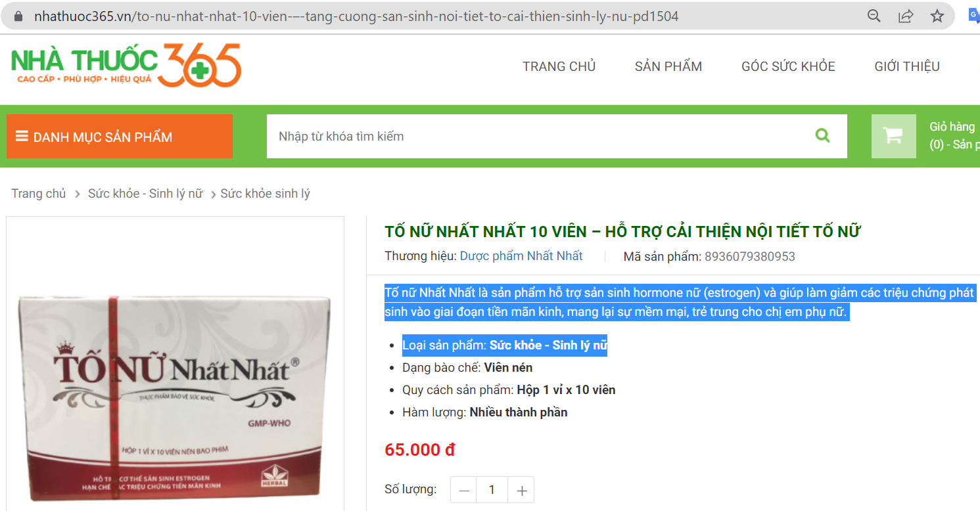Image resolution: width=980 pixels, height=511 pixels.
Task: Go to Góc sức khỏe menu
Action: 788,66
